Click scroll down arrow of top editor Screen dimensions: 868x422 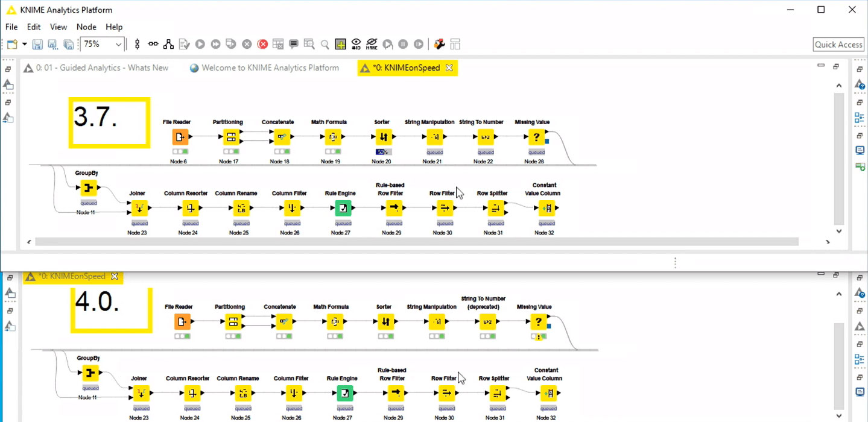(838, 231)
